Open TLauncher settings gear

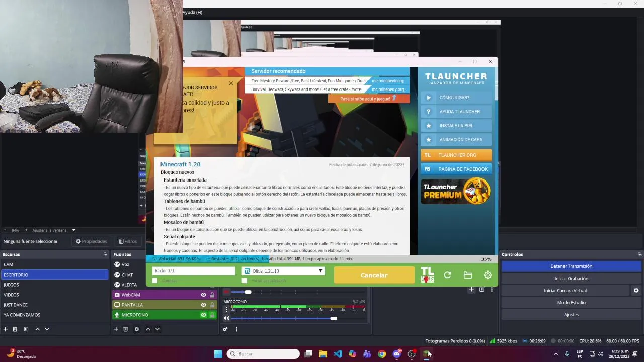(488, 275)
